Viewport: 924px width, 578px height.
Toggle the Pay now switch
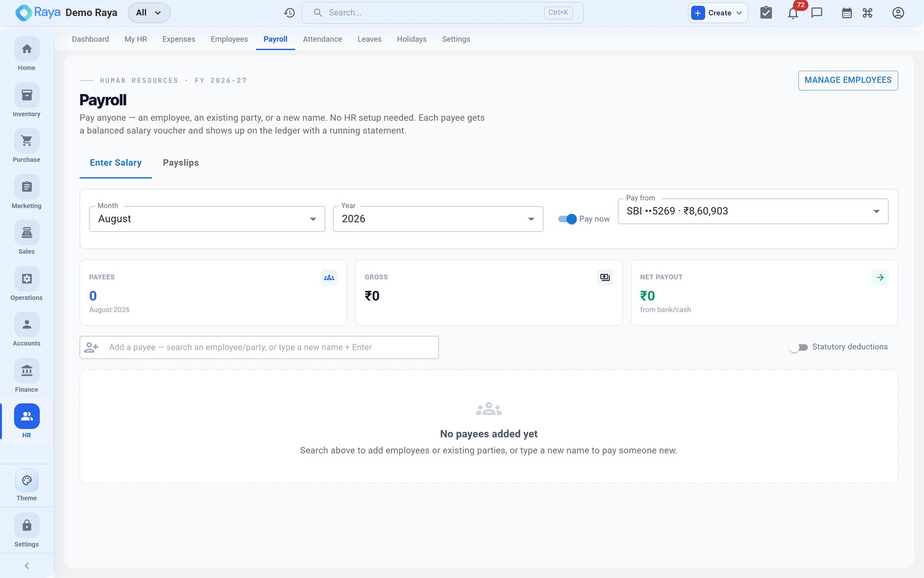(567, 219)
